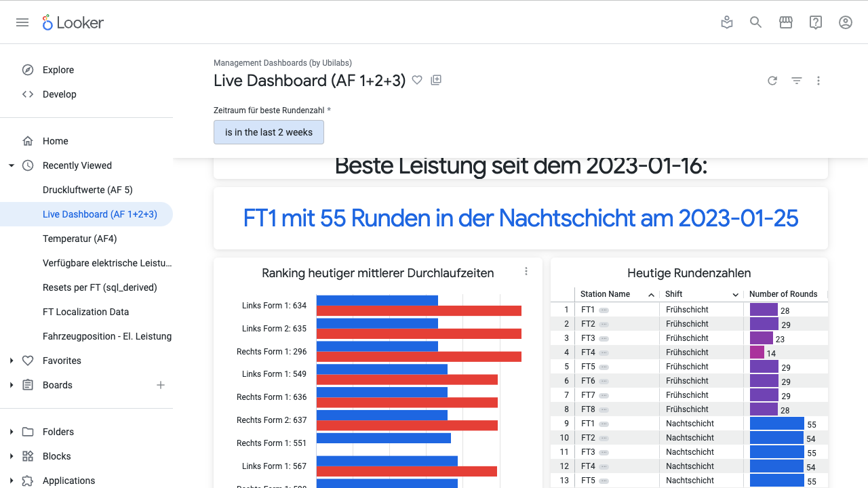Screen dimensions: 868x488
Task: Open Druckluftwerte (AF 5) dashboard
Action: pos(87,190)
